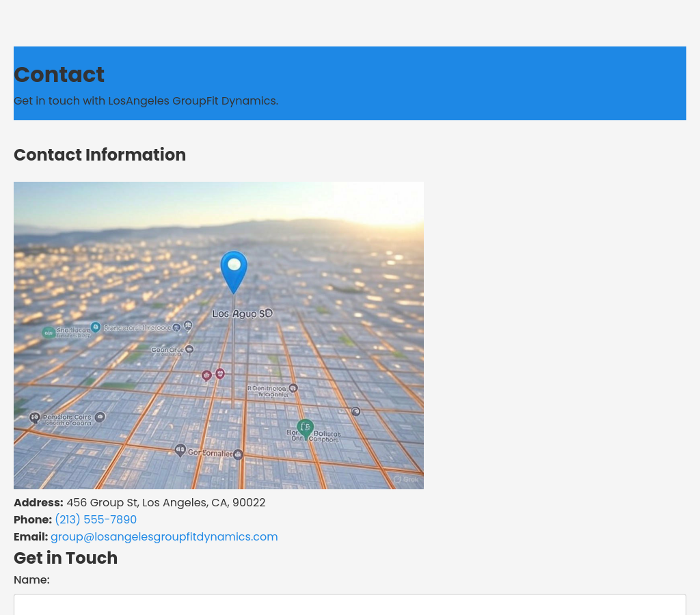
Task: Select the left red marker of the red pair
Action: [206, 375]
